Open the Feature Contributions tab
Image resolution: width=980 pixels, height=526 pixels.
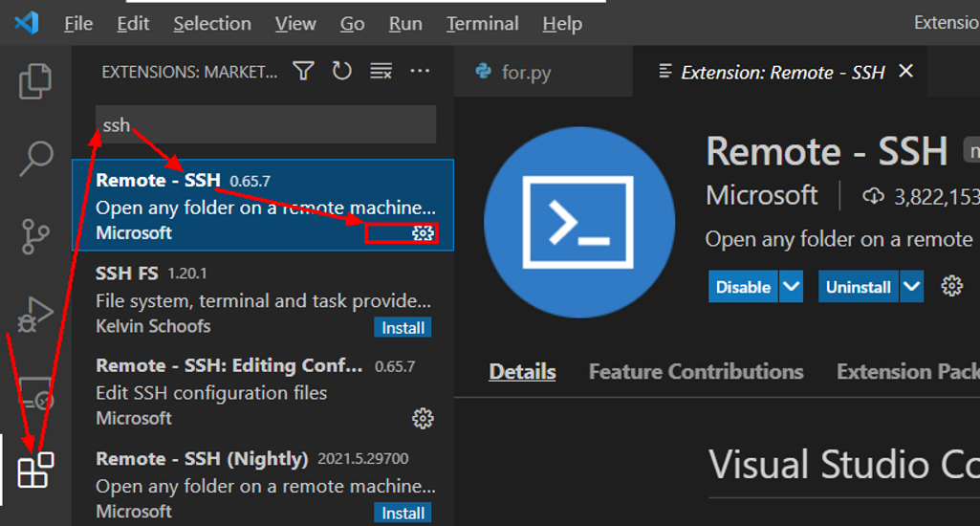coord(695,372)
